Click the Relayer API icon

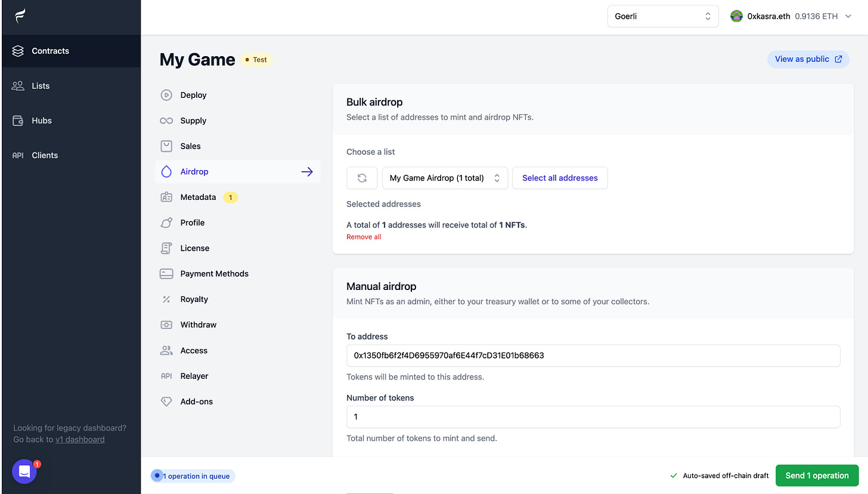pyautogui.click(x=166, y=376)
